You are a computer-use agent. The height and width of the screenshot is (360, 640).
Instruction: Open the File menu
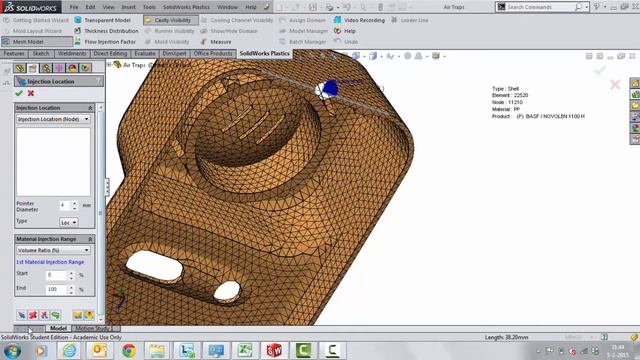point(74,7)
